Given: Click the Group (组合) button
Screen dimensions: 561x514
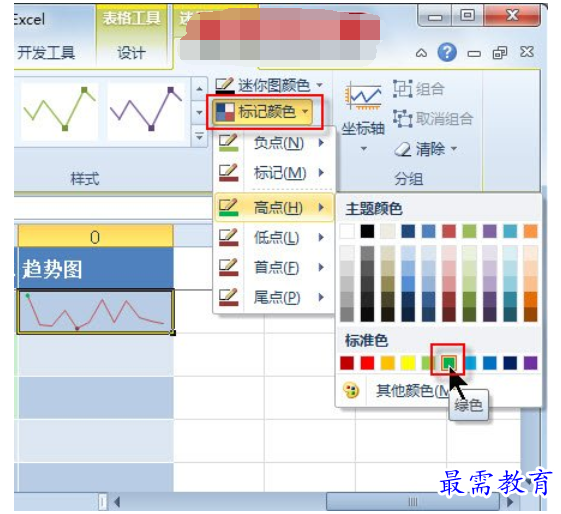Looking at the screenshot, I should coord(419,88).
